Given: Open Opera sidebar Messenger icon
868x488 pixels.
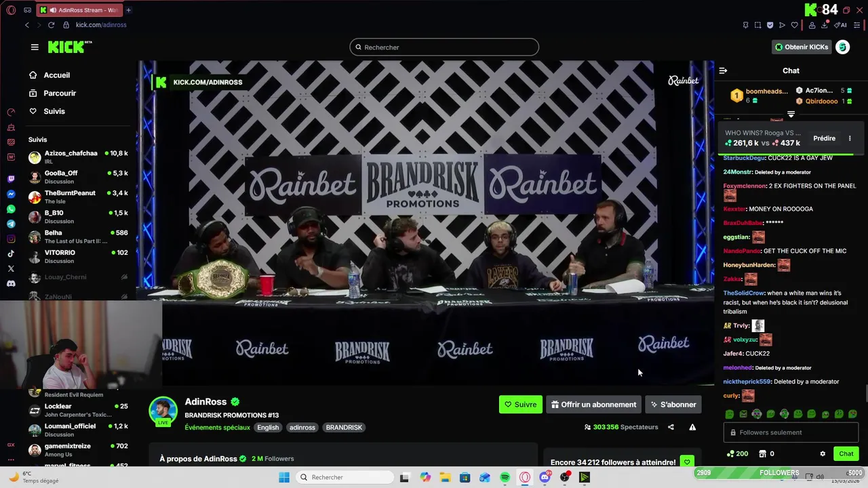Looking at the screenshot, I should [x=11, y=194].
